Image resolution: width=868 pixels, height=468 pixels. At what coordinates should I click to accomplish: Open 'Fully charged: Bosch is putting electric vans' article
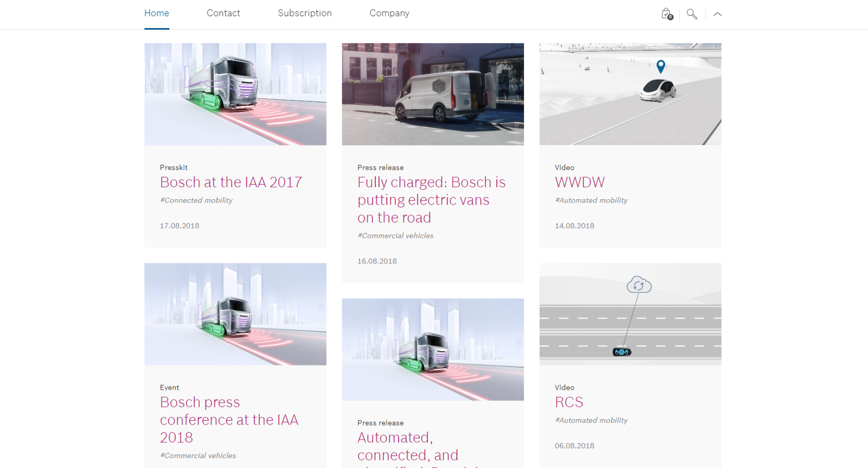tap(431, 200)
